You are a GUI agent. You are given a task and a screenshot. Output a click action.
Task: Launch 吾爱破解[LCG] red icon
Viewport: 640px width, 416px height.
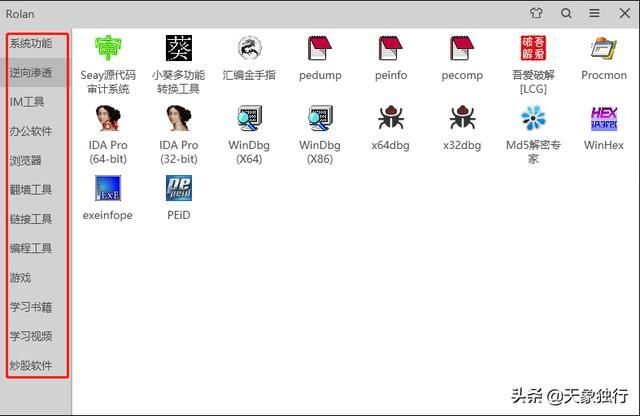pyautogui.click(x=533, y=48)
